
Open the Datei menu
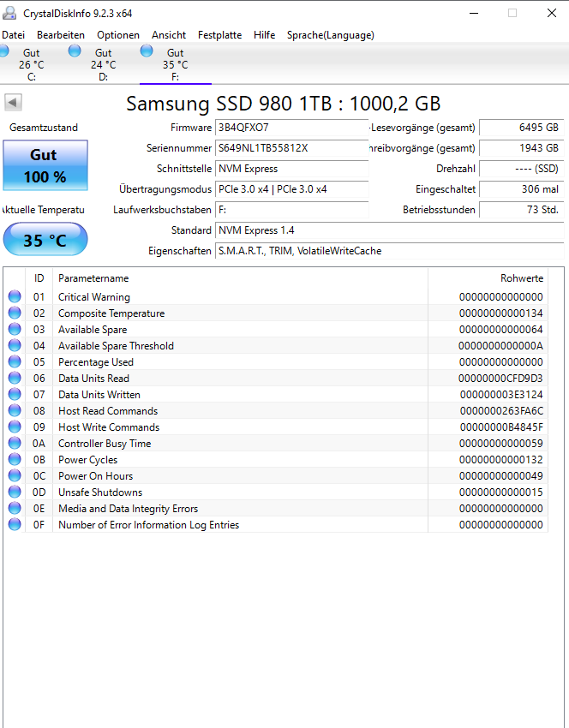click(13, 35)
